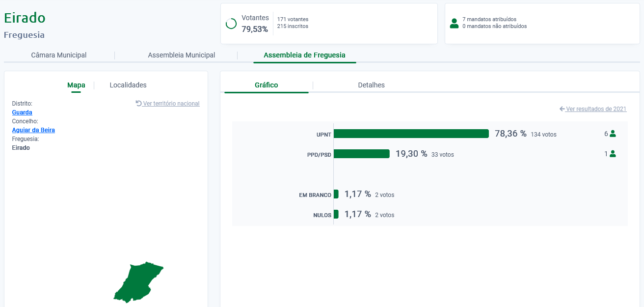Switch to the Câmara Municipal tab

(59, 55)
